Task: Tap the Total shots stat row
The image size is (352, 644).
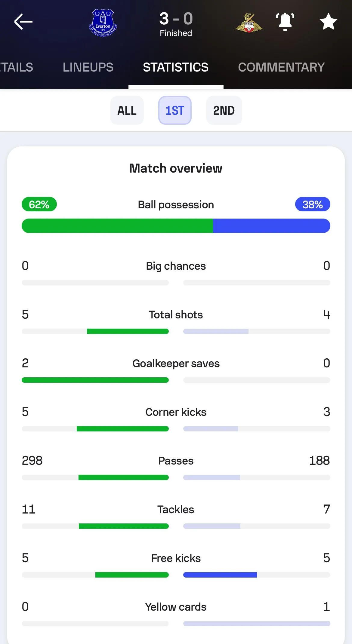Action: [x=176, y=315]
